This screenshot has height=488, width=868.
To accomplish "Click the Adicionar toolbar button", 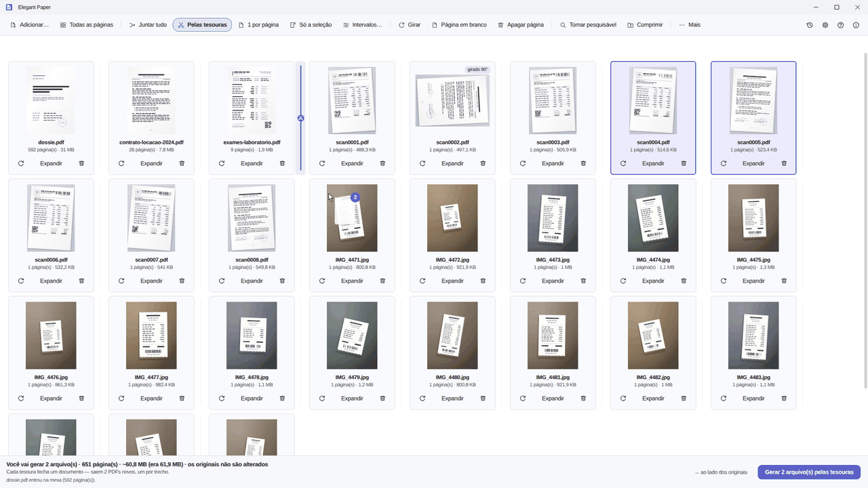I will tap(30, 25).
